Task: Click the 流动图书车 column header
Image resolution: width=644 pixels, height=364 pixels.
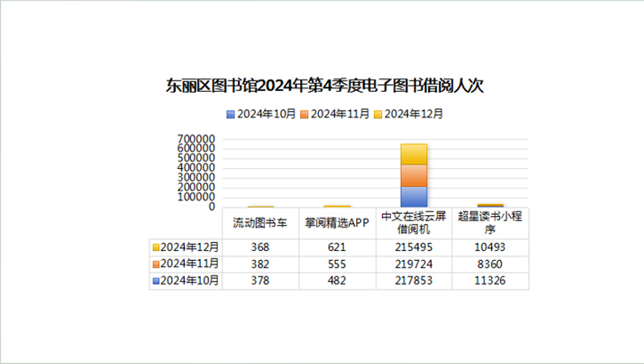Action: coord(261,223)
